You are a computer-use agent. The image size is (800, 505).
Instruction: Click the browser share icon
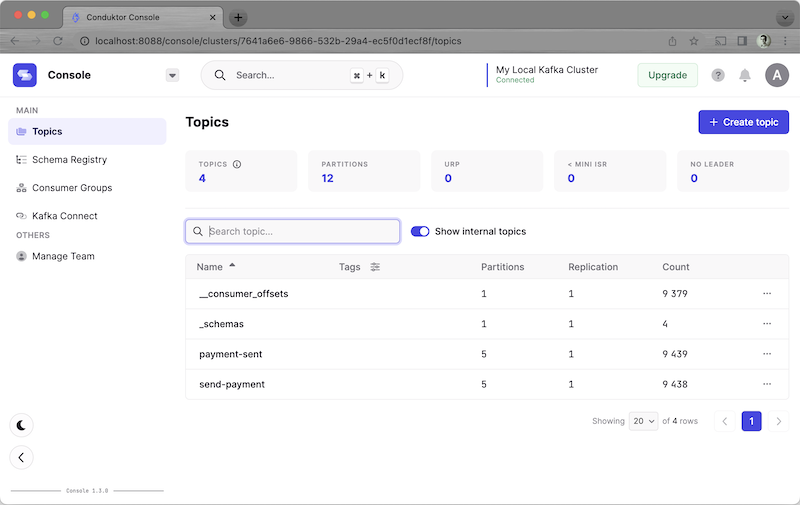(x=672, y=41)
